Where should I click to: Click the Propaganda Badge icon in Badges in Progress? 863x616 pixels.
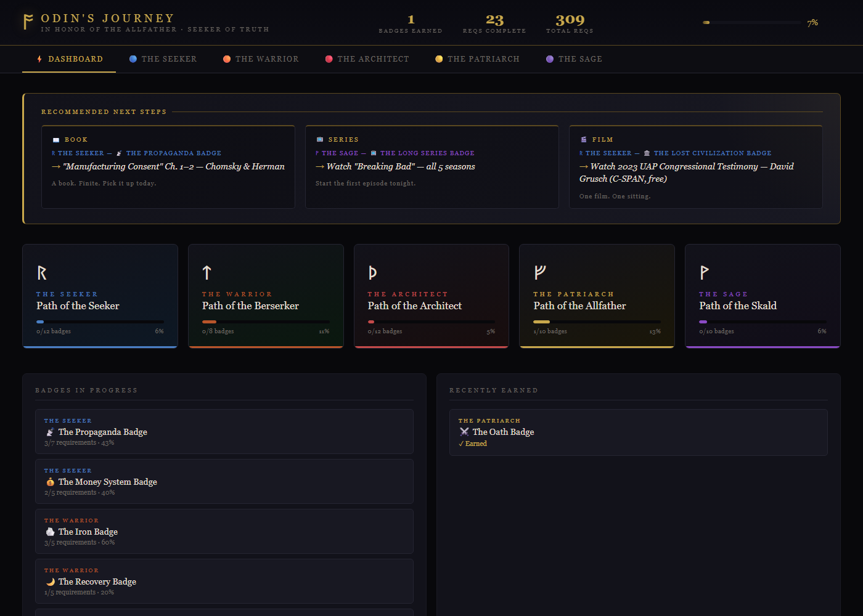pyautogui.click(x=50, y=432)
